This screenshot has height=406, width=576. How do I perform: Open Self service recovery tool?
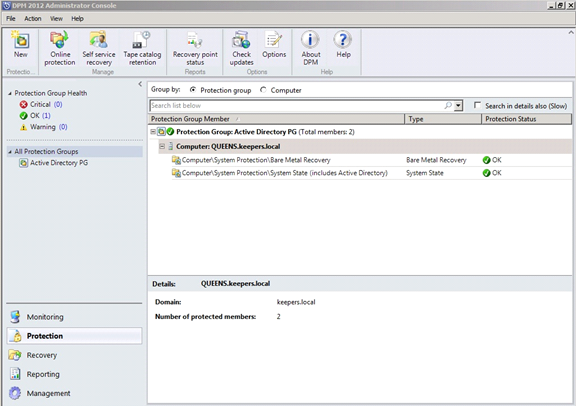tap(98, 40)
